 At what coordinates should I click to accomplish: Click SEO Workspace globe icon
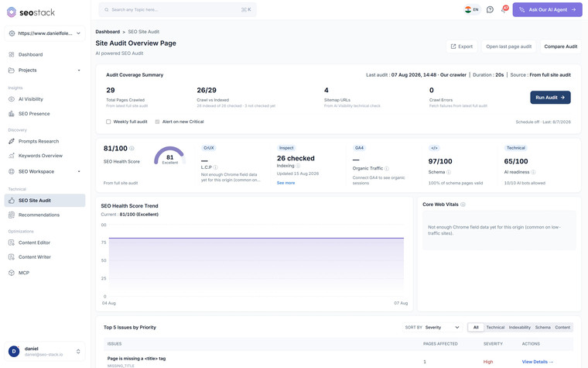tap(12, 171)
